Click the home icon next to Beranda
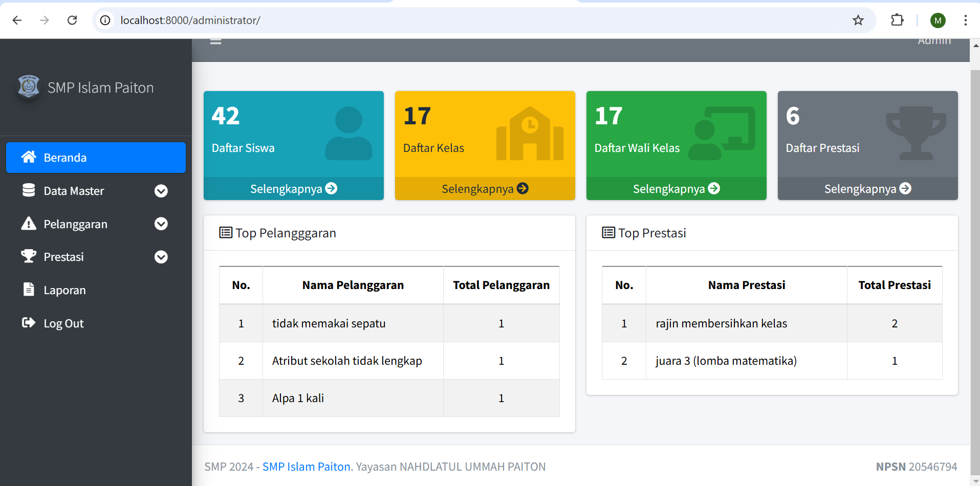This screenshot has width=980, height=486. 29,157
